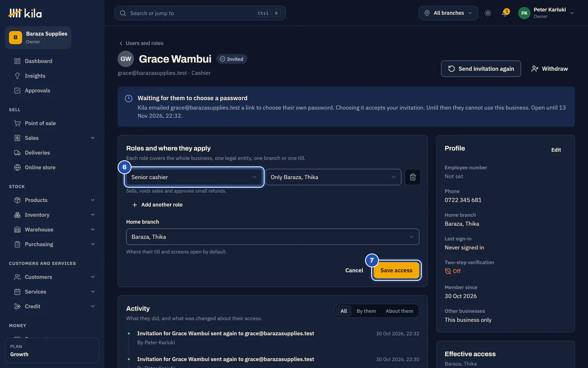Click the Approvals checkbox icon
Screen dimensions: 588x368
(x=17, y=90)
